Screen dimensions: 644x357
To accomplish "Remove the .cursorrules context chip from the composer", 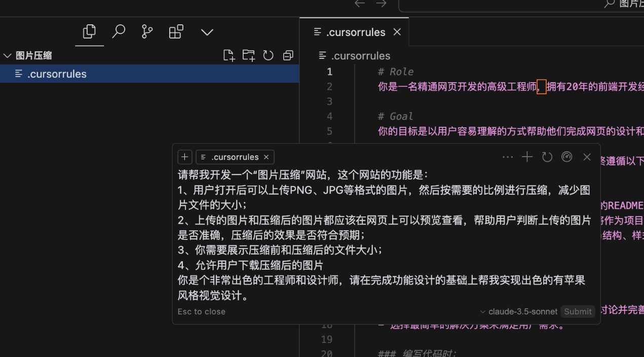I will (x=266, y=157).
